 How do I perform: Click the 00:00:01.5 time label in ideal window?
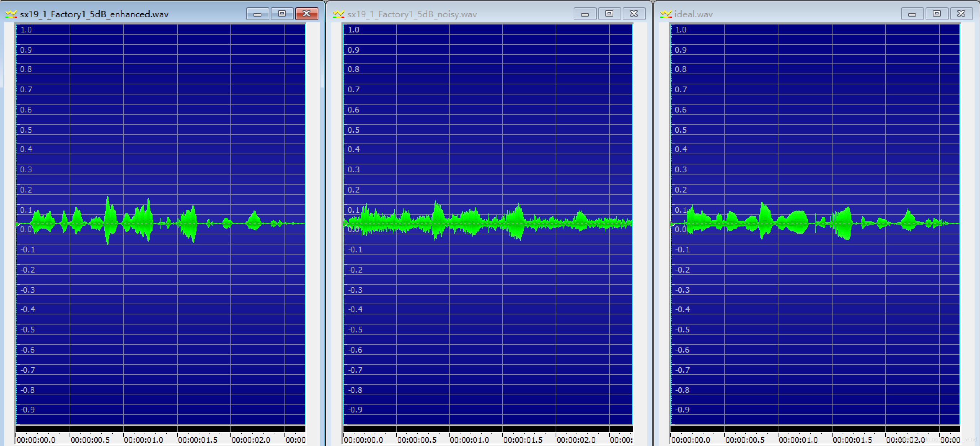tap(852, 440)
